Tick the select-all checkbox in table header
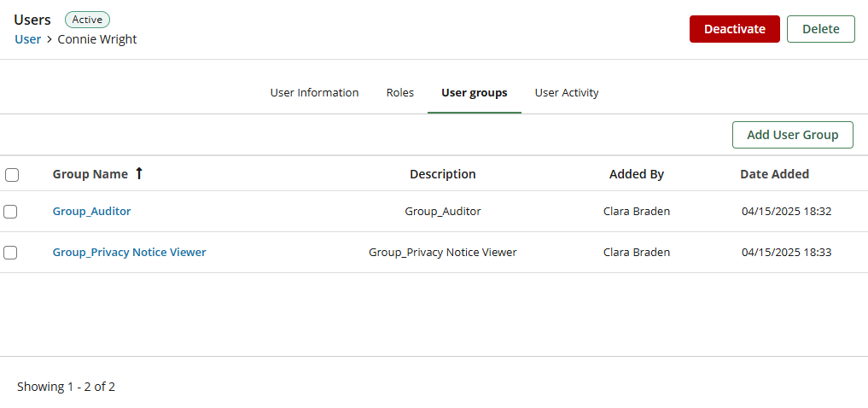 point(12,175)
